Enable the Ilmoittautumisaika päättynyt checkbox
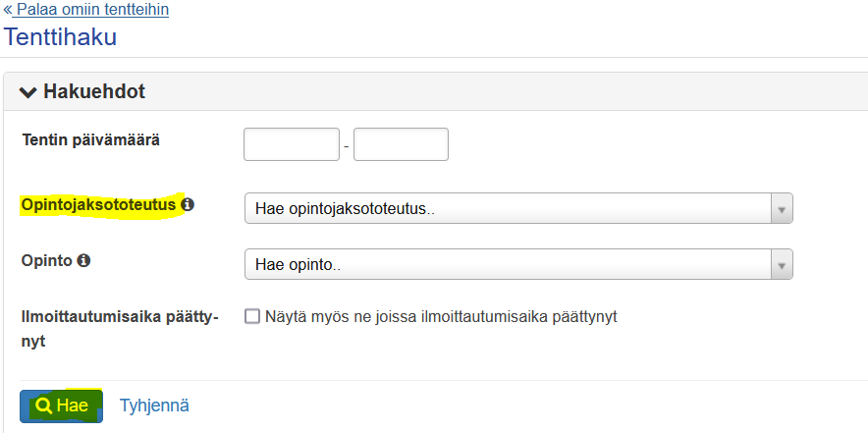The image size is (868, 433). click(252, 316)
